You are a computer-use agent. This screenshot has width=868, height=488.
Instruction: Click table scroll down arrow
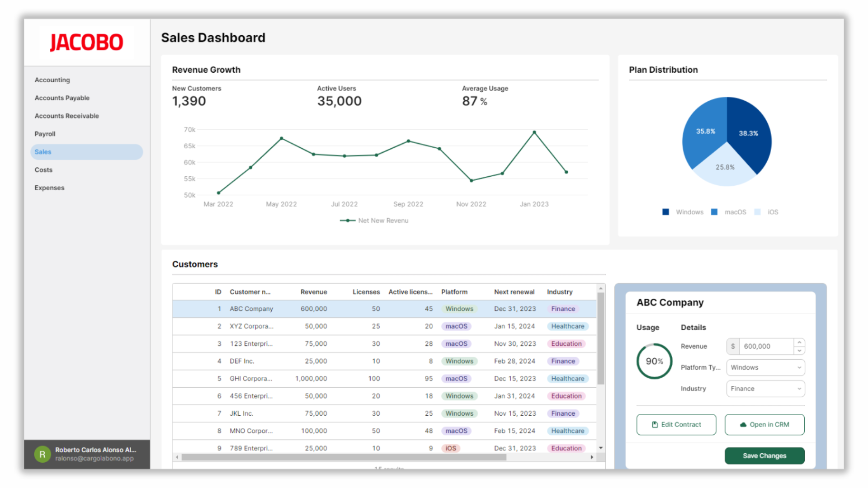coord(601,448)
